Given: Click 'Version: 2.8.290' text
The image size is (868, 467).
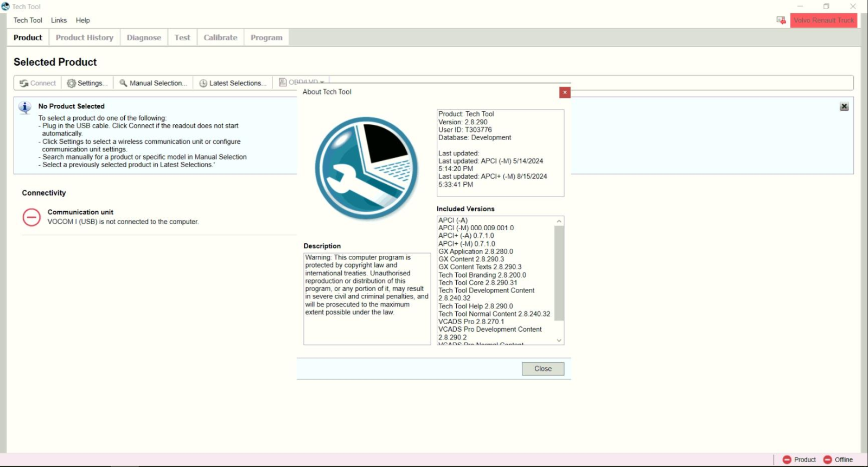Looking at the screenshot, I should click(463, 122).
